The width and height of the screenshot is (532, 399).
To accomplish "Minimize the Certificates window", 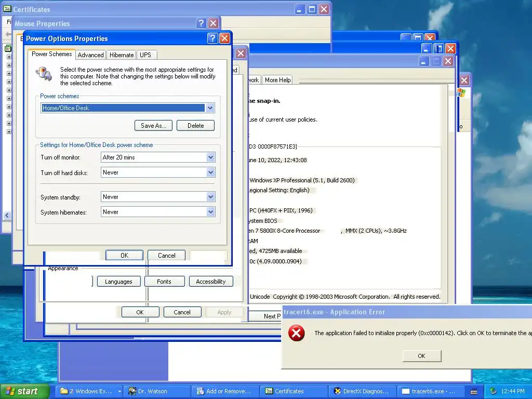I will coord(299,9).
